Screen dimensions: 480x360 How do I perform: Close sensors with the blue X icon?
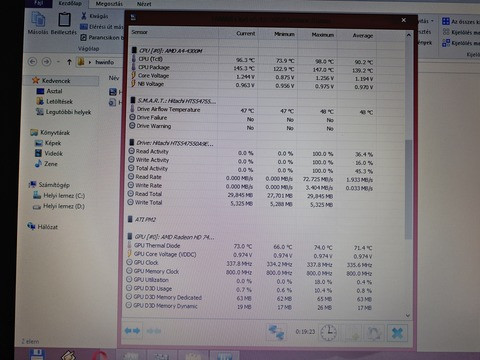[397, 333]
